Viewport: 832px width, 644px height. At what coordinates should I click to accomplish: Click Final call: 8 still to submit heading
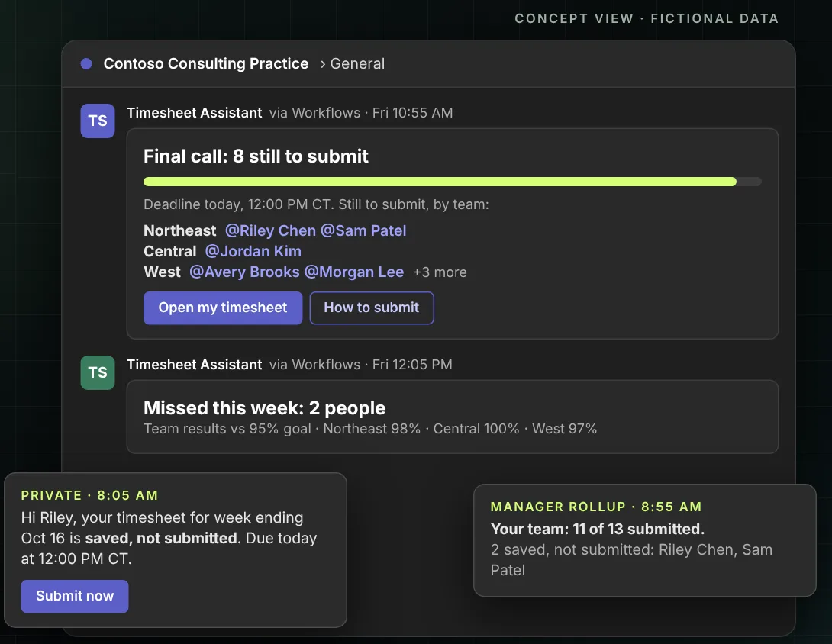[256, 156]
